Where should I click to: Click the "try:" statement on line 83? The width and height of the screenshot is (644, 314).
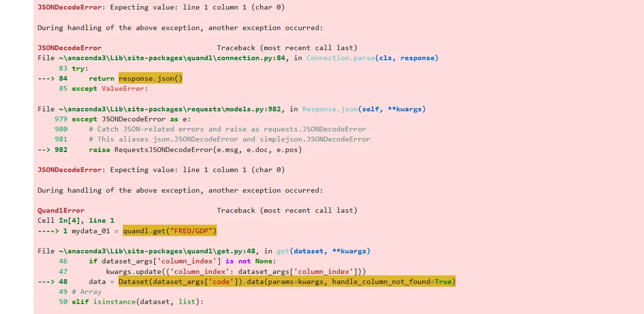click(x=80, y=69)
